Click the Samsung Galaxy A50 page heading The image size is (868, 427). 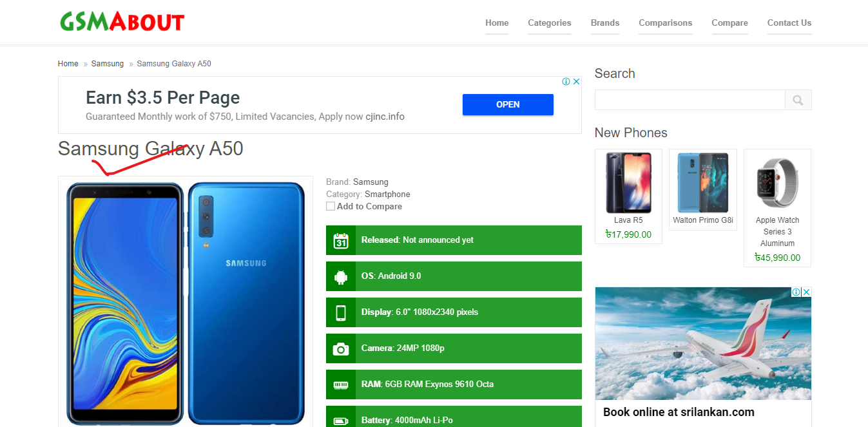click(151, 149)
